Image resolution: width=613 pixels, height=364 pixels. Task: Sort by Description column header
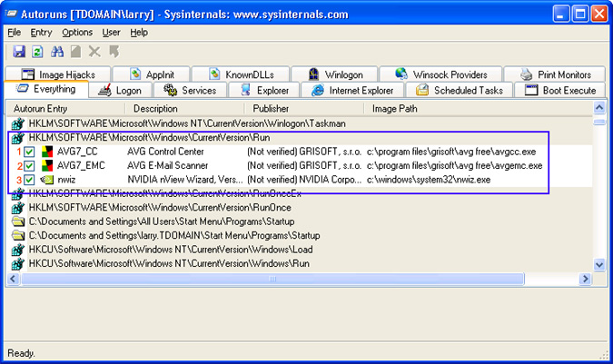coord(184,109)
